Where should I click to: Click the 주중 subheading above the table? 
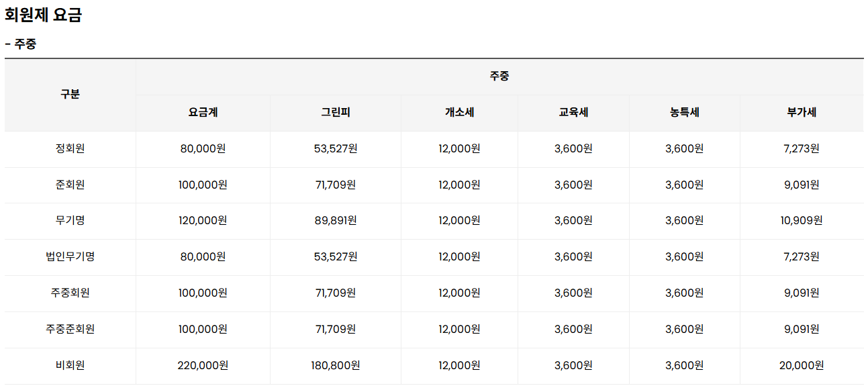(x=21, y=44)
